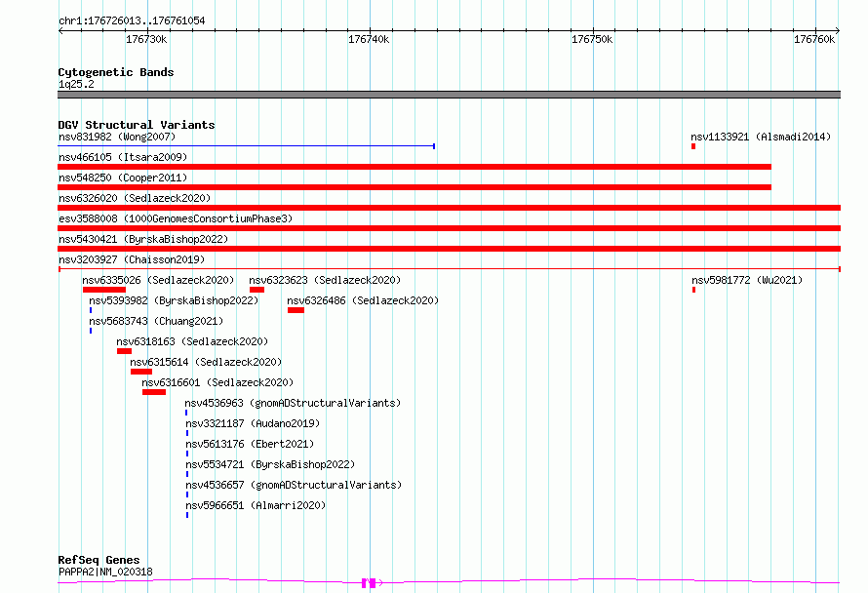Viewport: 868px width, 593px height.
Task: Click the 1q25.2 cytogenetic band bar
Action: point(450,95)
